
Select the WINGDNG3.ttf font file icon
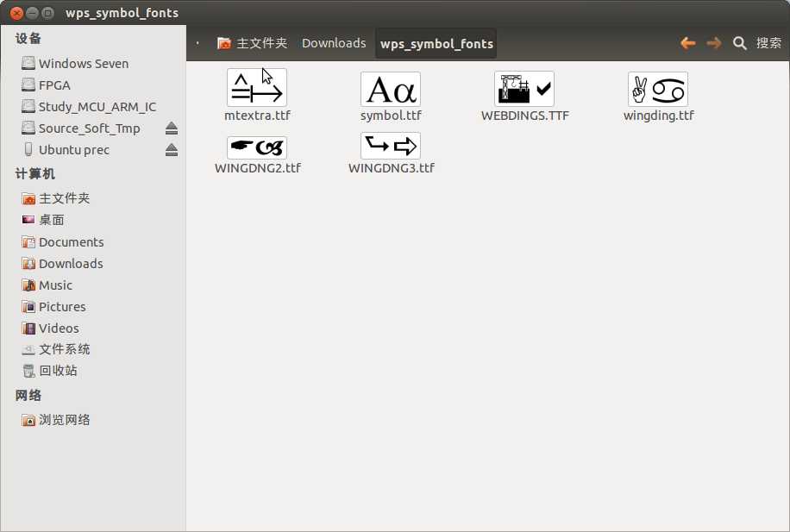[x=391, y=146]
